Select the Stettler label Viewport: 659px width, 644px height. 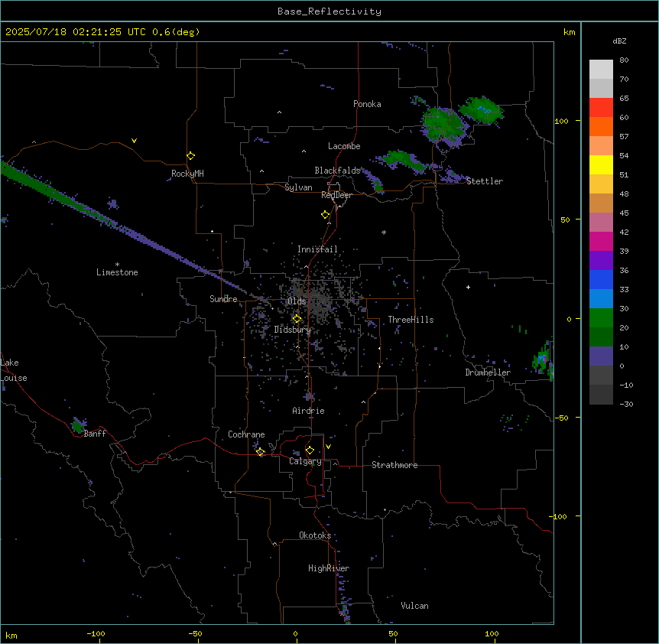[485, 181]
